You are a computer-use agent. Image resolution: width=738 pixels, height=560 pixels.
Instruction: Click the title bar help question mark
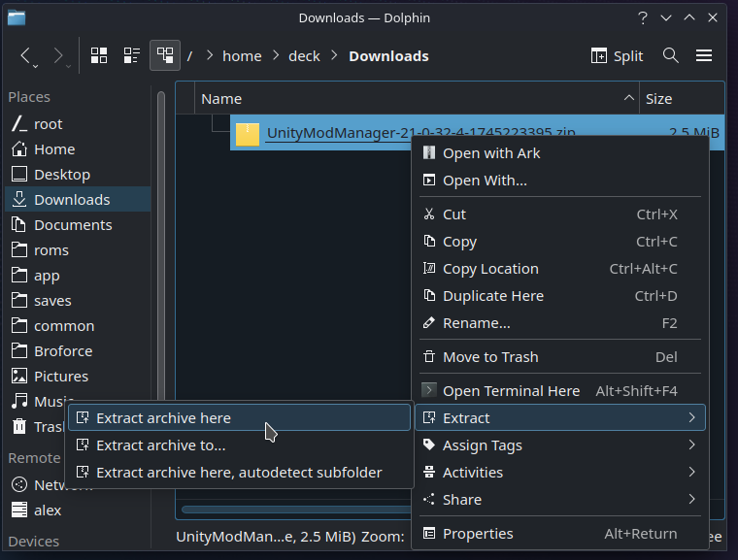click(x=643, y=17)
